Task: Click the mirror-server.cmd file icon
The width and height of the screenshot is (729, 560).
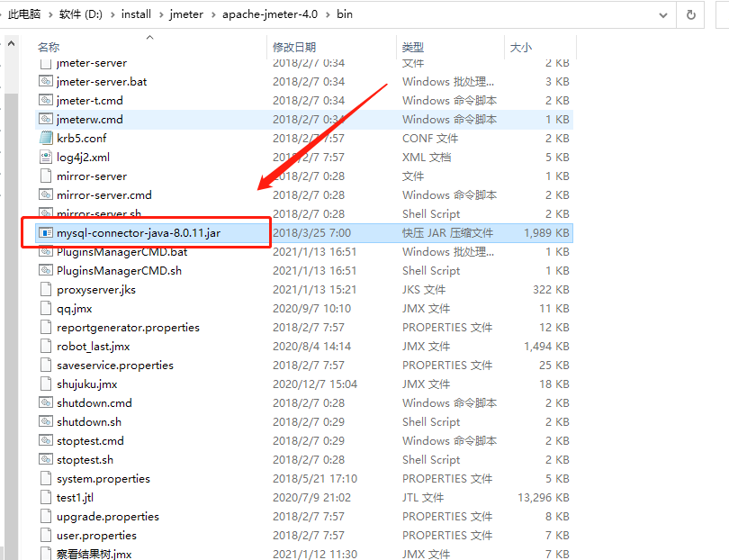Action: [46, 194]
